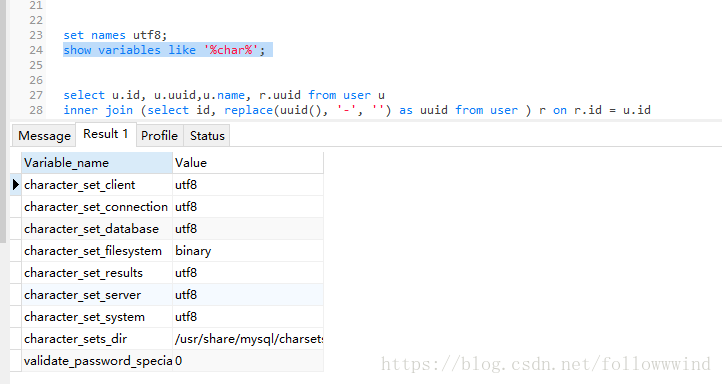
Task: Select the character_set_connection cell
Action: tap(97, 207)
